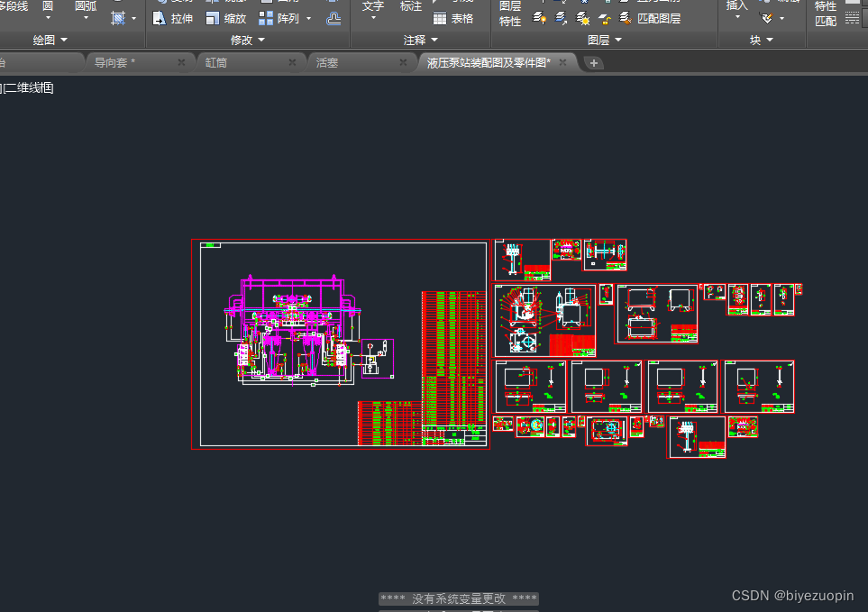Screen dimensions: 868x612
Task: Close the 液压泵站装配图及零件图 tab
Action: pyautogui.click(x=562, y=62)
